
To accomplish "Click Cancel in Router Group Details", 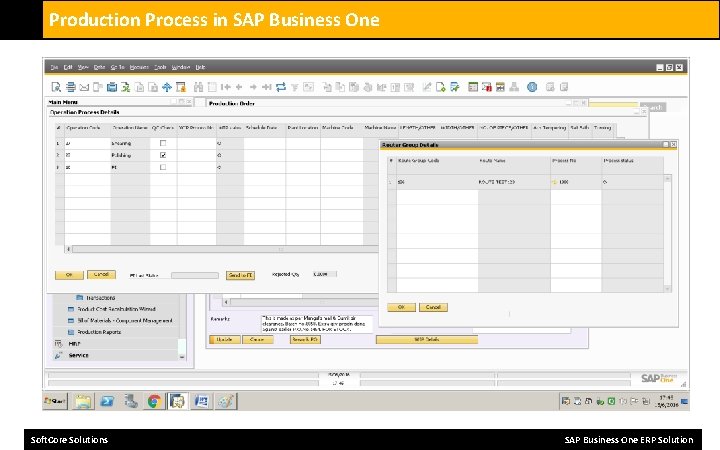I will point(433,307).
